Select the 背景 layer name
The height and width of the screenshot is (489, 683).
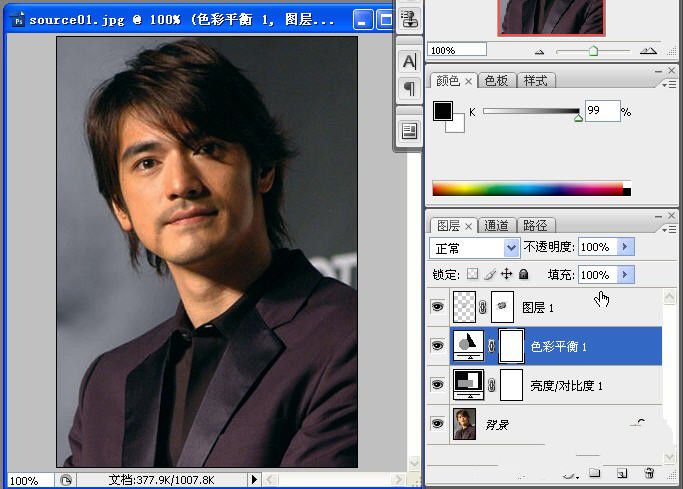coord(497,424)
